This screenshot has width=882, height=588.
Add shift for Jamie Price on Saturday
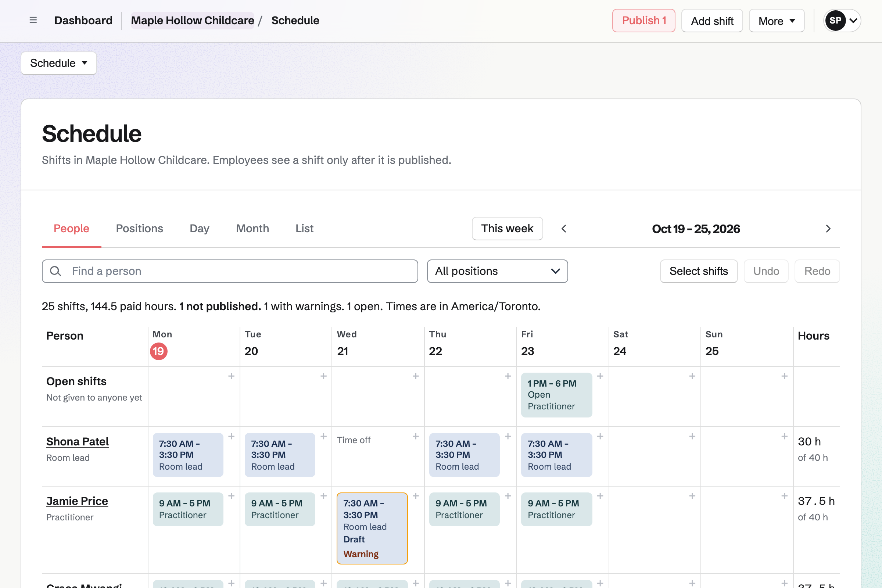pos(692,496)
